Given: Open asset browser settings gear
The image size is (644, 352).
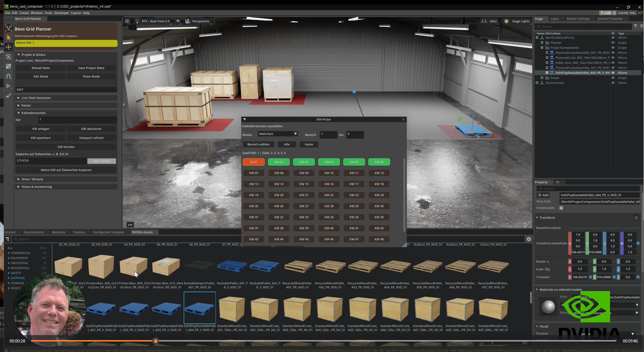Looking at the screenshot, I should (529, 239).
